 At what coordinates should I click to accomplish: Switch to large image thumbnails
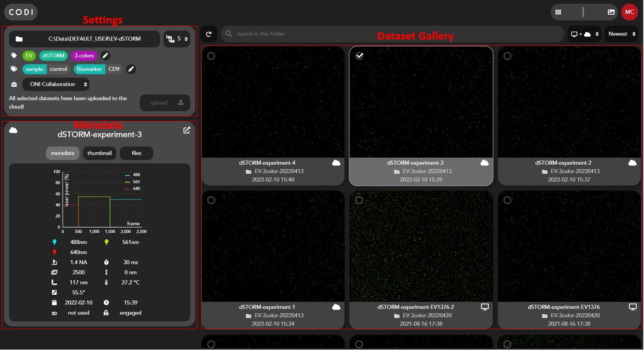[x=611, y=12]
